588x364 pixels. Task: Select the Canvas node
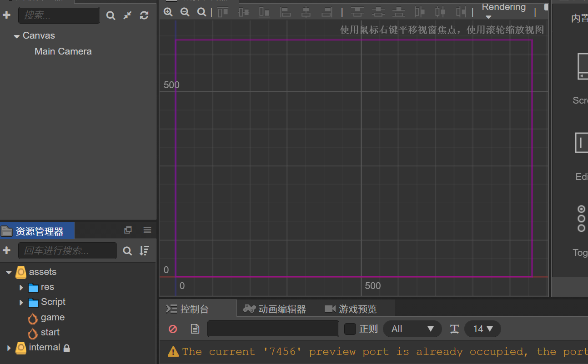[39, 35]
